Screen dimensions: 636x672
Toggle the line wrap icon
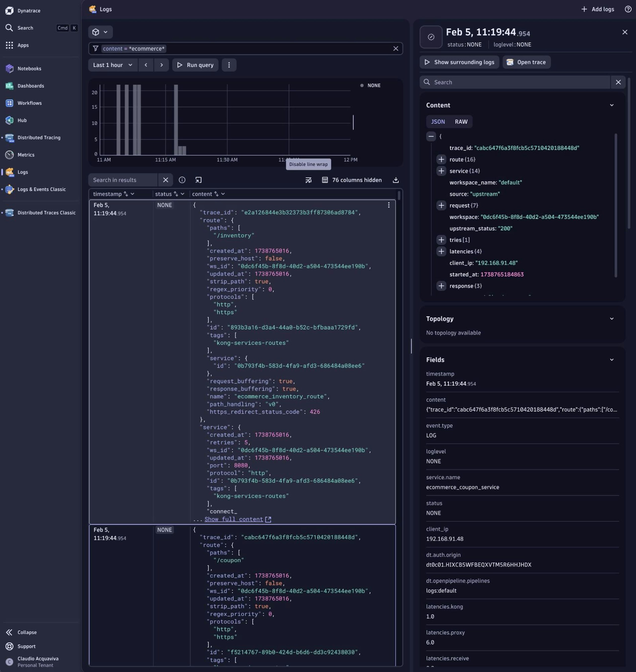coord(308,180)
